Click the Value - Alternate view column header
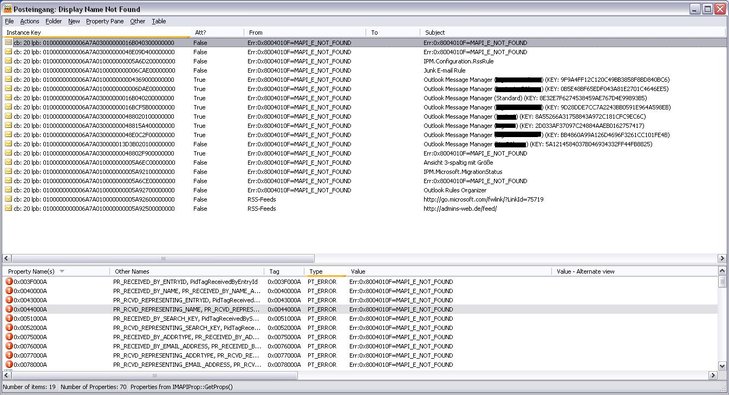Viewport: 729px width, 395px height. pyautogui.click(x=635, y=271)
